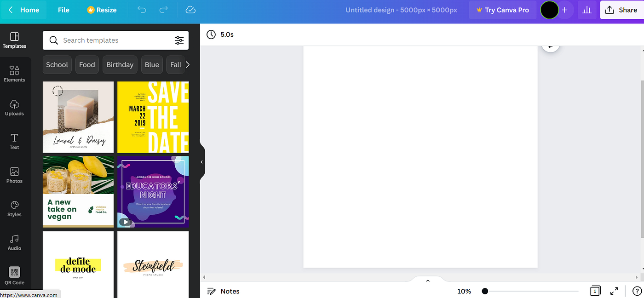Viewport: 644px width, 298px height.
Task: Open the black profile avatar
Action: point(549,10)
